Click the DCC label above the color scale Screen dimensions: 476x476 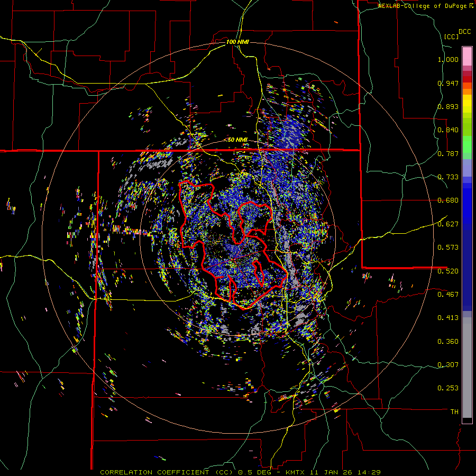[465, 32]
